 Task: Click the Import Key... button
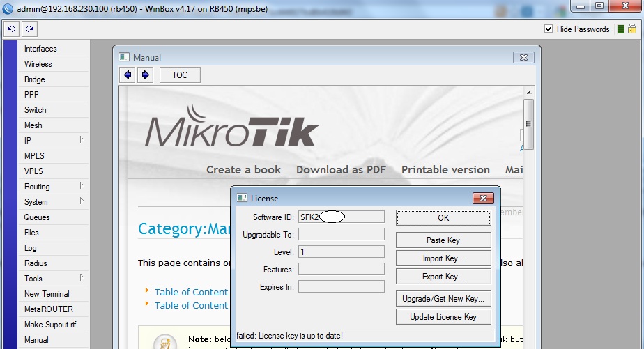coord(443,258)
